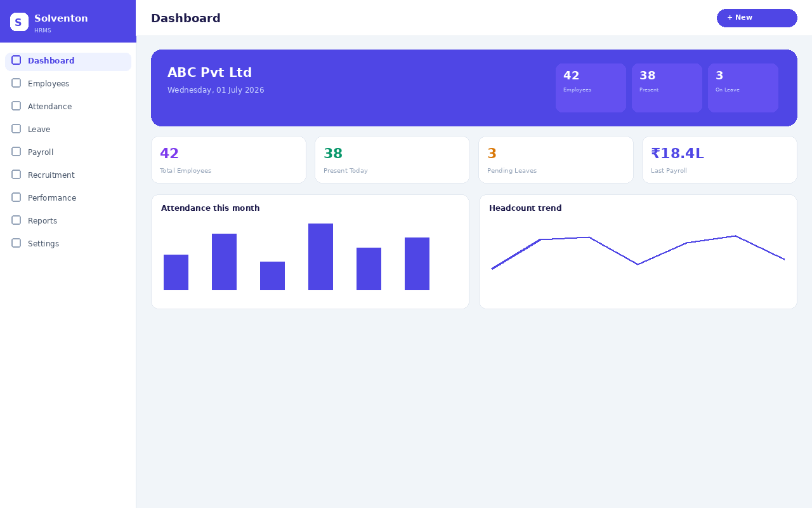Viewport: 812px width, 508px height.
Task: Click the Settings sidebar icon
Action: (x=16, y=243)
